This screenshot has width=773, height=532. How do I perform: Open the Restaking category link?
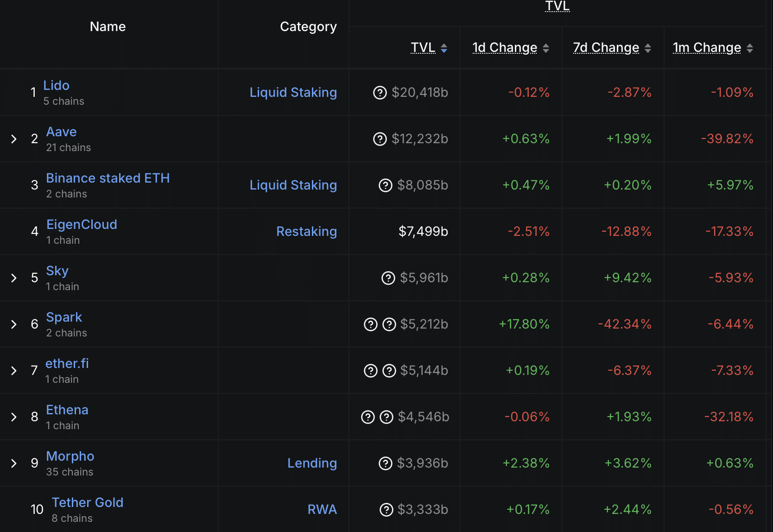click(x=307, y=232)
